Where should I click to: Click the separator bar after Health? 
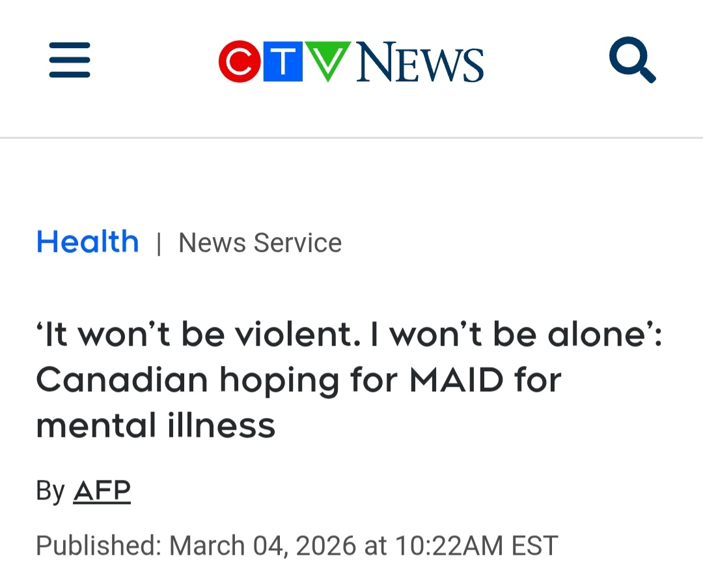158,244
